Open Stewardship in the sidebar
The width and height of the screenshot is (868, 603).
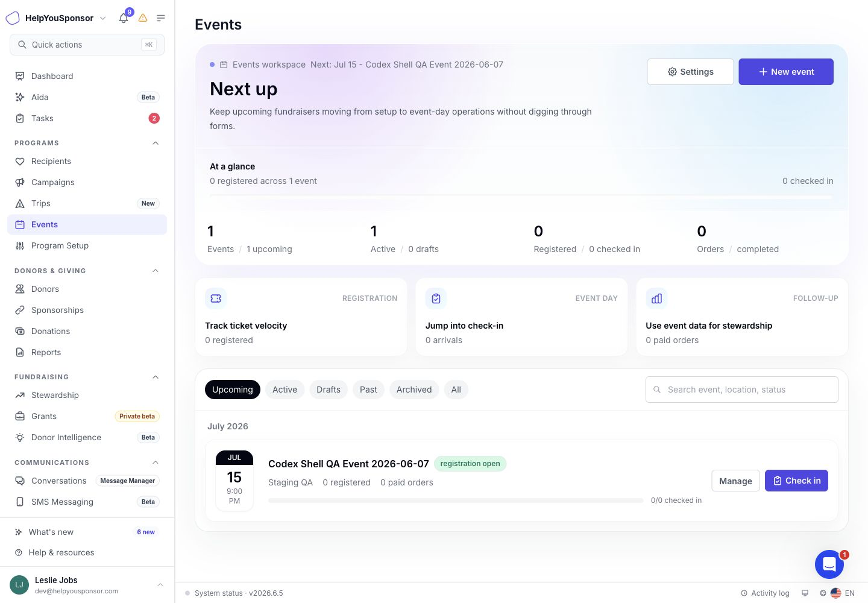click(87, 395)
